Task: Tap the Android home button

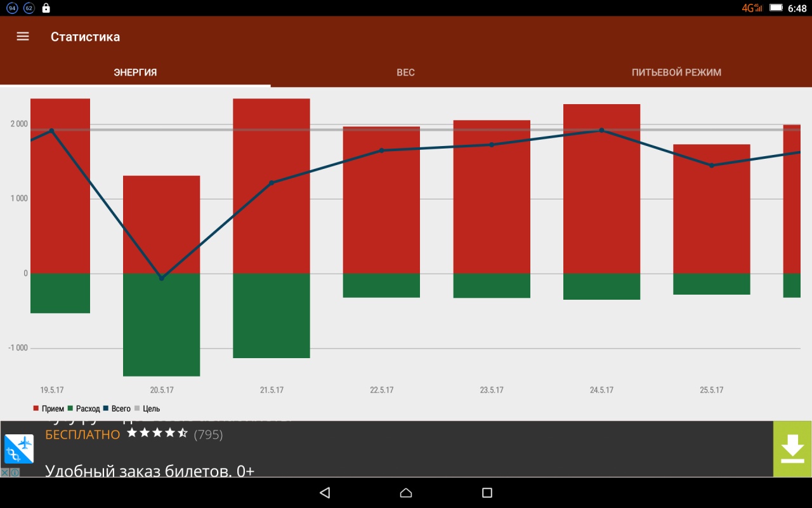Action: click(406, 493)
